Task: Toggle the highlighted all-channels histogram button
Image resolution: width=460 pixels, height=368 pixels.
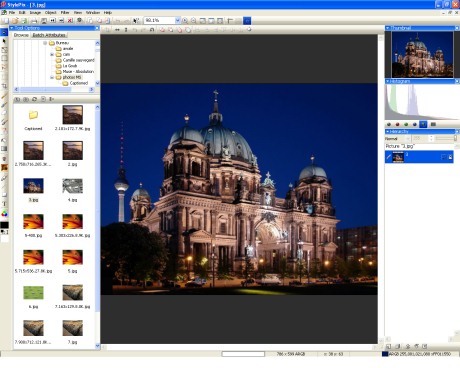Action: [x=423, y=124]
